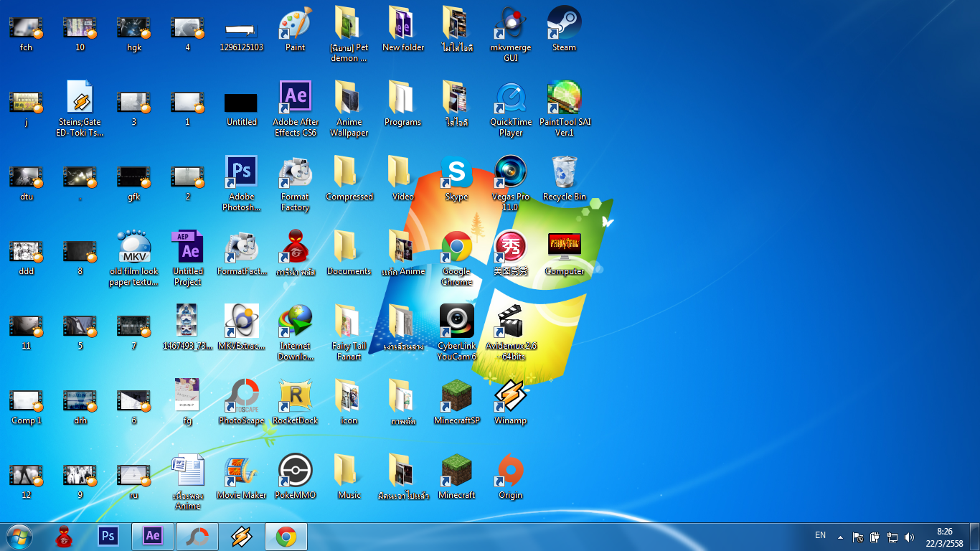Image resolution: width=980 pixels, height=551 pixels.
Task: Select the Skype desktop shortcut
Action: click(x=456, y=179)
